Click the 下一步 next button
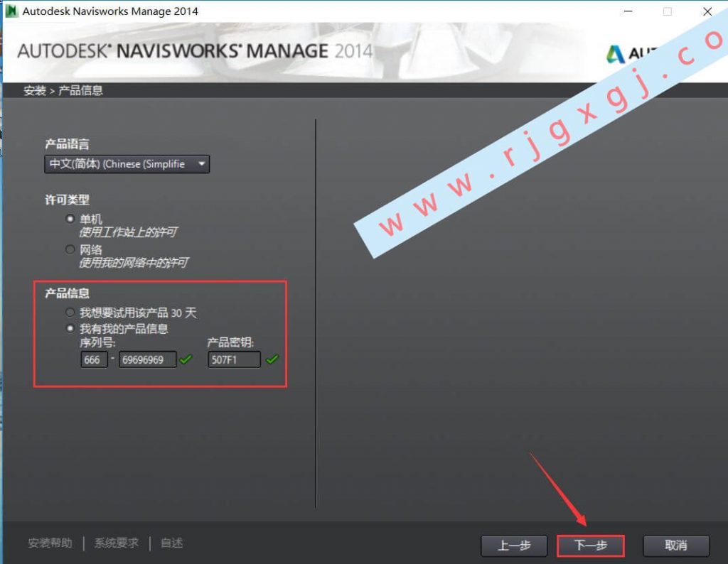Image resolution: width=728 pixels, height=564 pixels. 591,546
